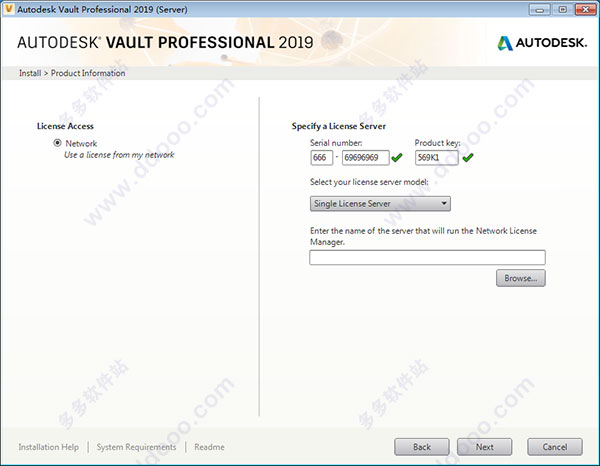Image resolution: width=600 pixels, height=466 pixels.
Task: Click the Browse... button
Action: coord(521,278)
